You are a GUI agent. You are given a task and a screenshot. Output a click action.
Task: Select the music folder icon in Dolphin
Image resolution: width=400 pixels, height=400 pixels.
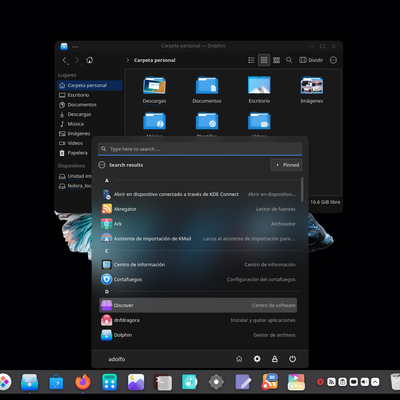click(154, 121)
